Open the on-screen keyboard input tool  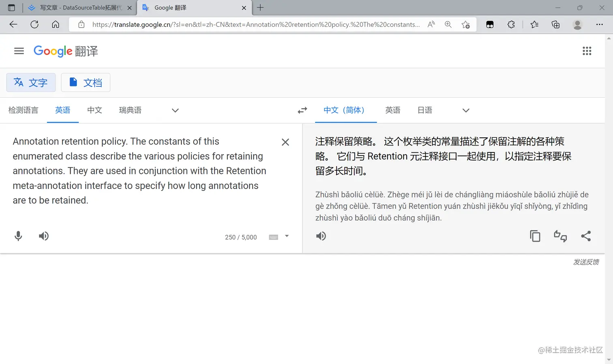pyautogui.click(x=274, y=237)
